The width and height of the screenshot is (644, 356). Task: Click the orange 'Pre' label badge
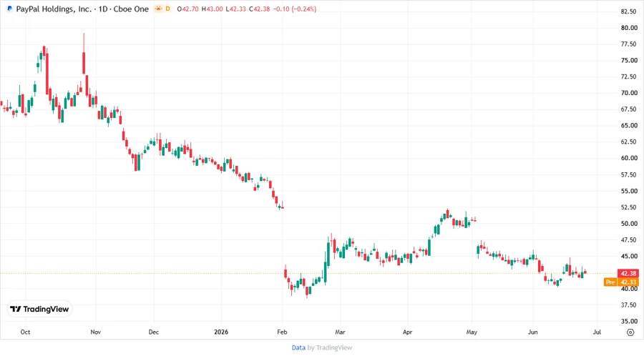[x=610, y=282]
